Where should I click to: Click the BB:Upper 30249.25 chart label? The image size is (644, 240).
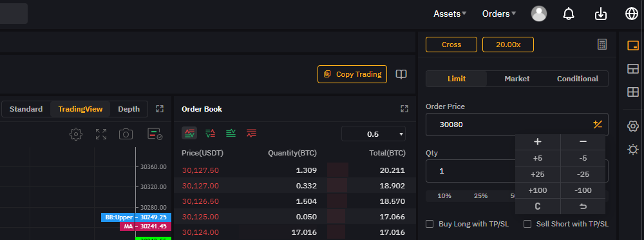(x=136, y=217)
